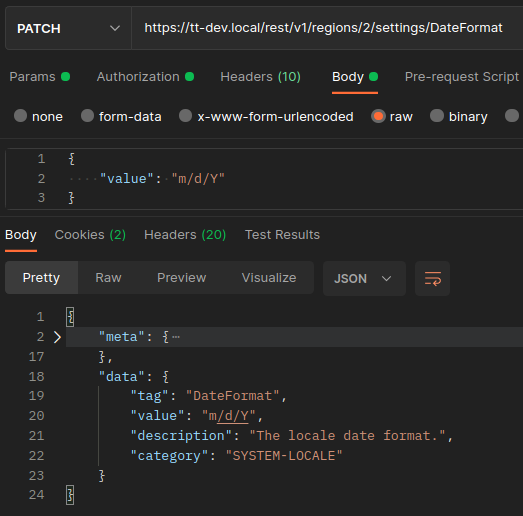
Task: Click response line number 17
Action: pyautogui.click(x=36, y=357)
